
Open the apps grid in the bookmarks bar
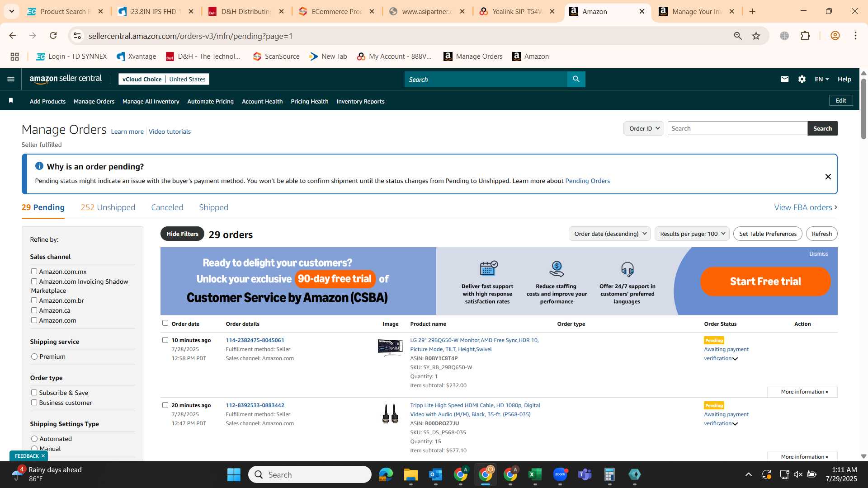[x=14, y=56]
